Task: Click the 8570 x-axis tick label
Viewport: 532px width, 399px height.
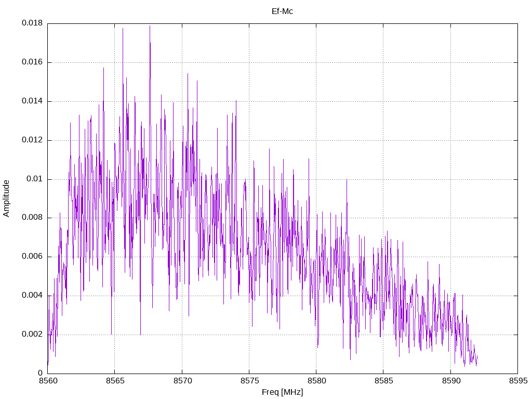Action: [182, 381]
